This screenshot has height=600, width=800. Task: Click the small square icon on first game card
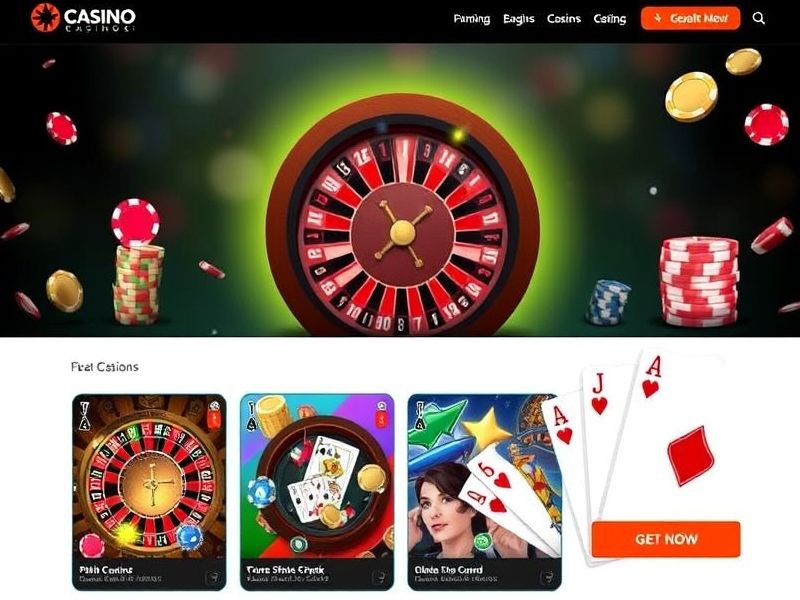[x=212, y=578]
